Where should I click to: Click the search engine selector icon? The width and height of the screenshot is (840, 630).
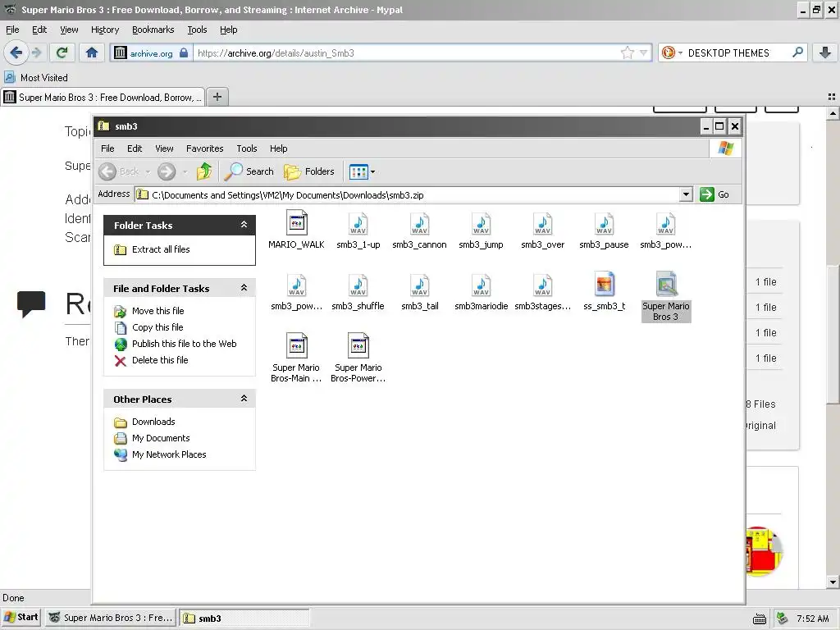coord(671,52)
